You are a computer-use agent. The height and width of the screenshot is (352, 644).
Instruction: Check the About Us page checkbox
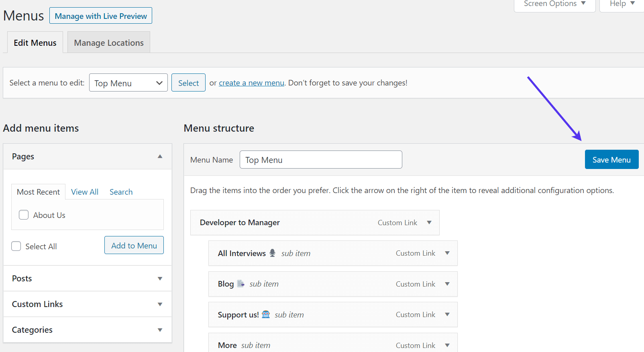click(x=24, y=215)
